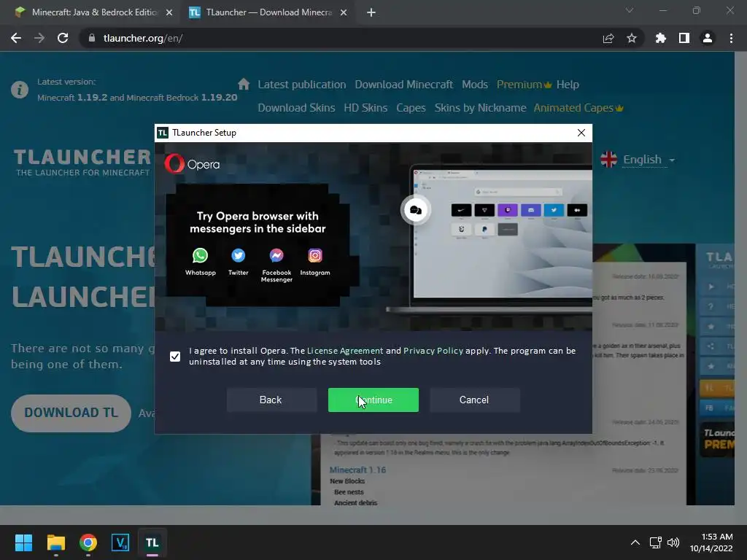Click the info icon near Latest version
The image size is (747, 560).
pos(20,90)
